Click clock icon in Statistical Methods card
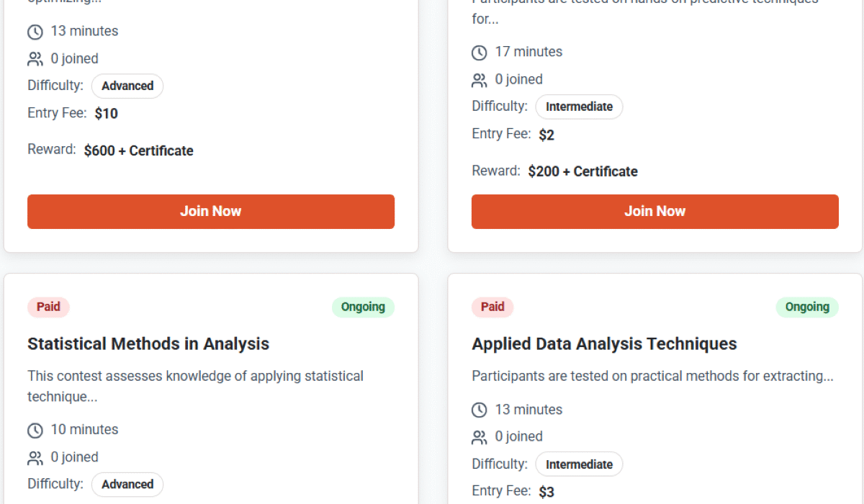Viewport: 864px width, 504px height. click(x=35, y=431)
